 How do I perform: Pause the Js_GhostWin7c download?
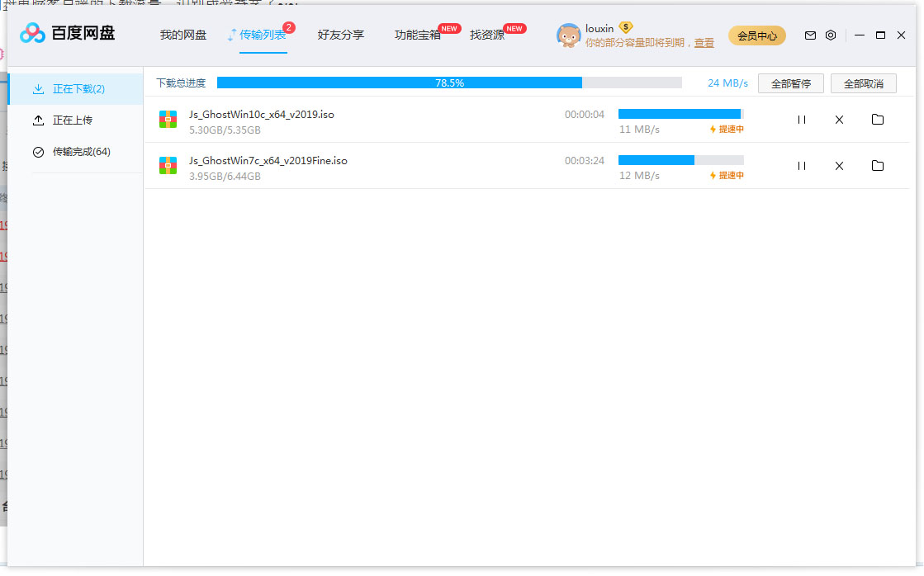point(802,166)
